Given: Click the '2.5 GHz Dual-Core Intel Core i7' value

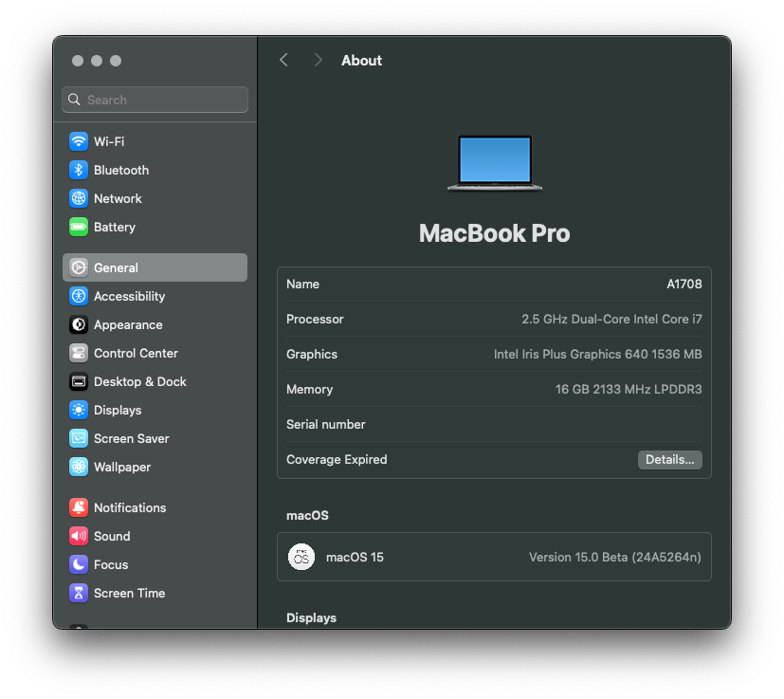Looking at the screenshot, I should click(611, 320).
